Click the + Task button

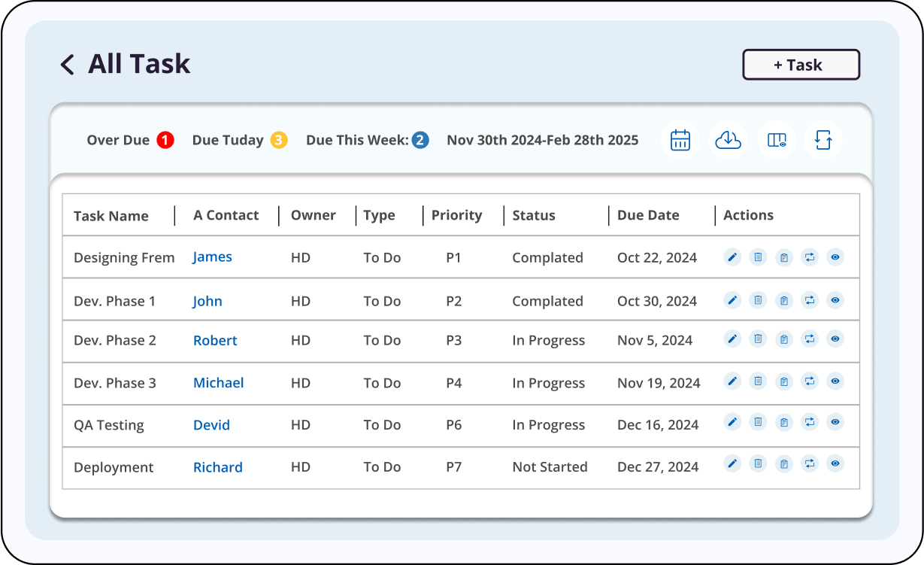click(801, 65)
